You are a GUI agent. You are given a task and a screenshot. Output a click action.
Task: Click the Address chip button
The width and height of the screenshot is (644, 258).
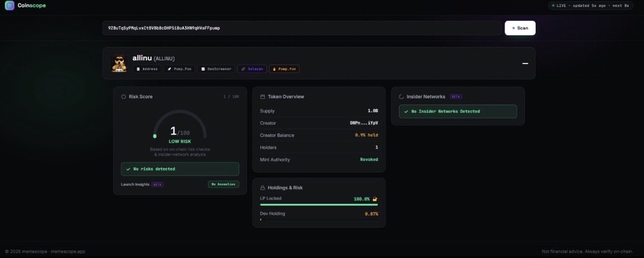tap(147, 69)
